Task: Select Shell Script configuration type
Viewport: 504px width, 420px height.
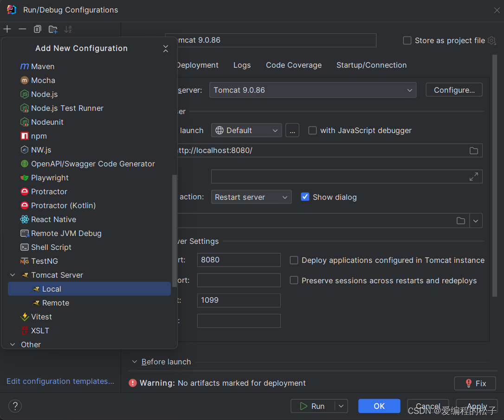Action: 90,247
